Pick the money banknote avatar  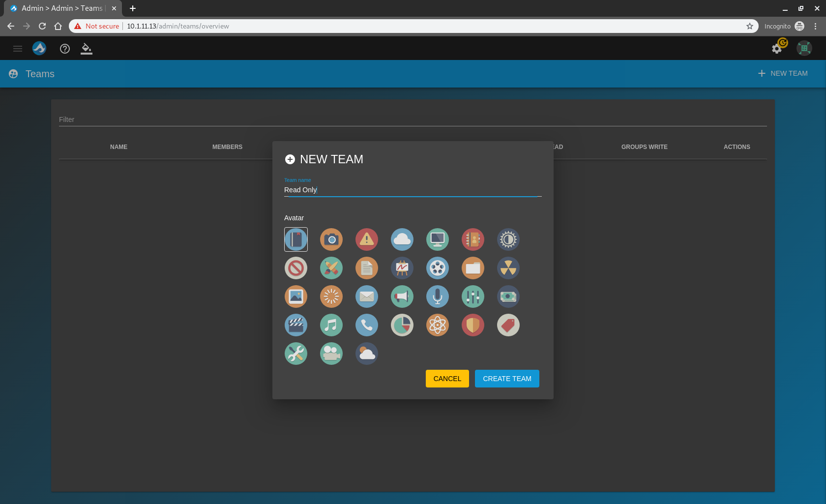tap(508, 296)
